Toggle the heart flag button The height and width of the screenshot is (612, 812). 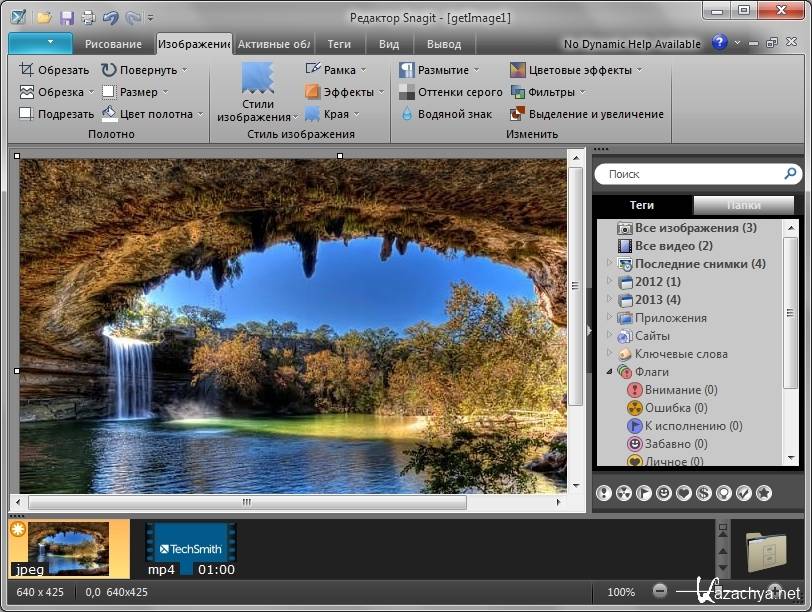[x=684, y=493]
